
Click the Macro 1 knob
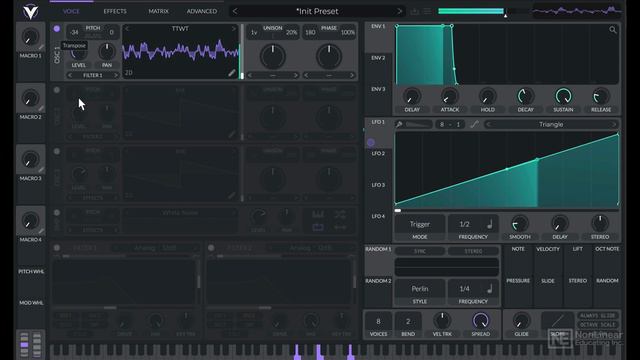pyautogui.click(x=30, y=37)
